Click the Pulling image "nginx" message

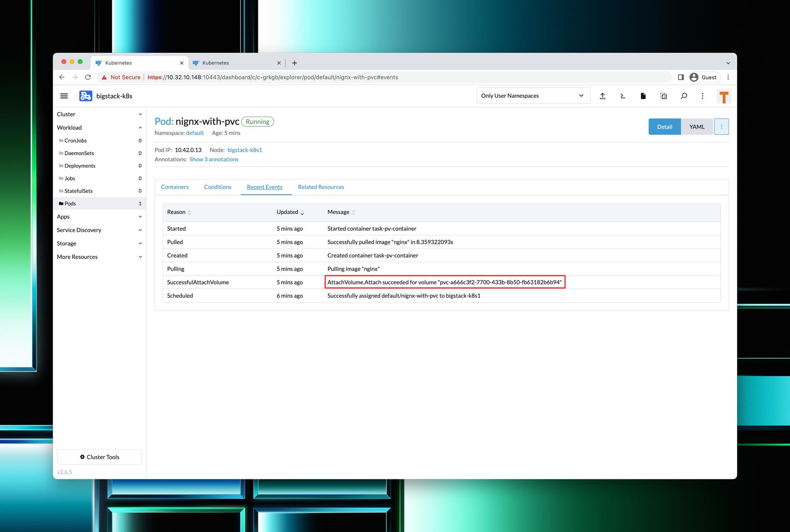(x=353, y=269)
